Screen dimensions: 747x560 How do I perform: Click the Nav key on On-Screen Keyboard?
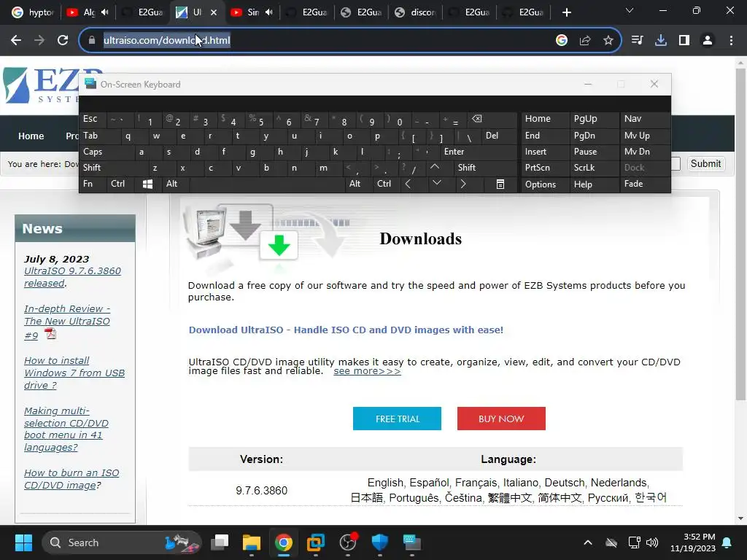[x=632, y=119]
